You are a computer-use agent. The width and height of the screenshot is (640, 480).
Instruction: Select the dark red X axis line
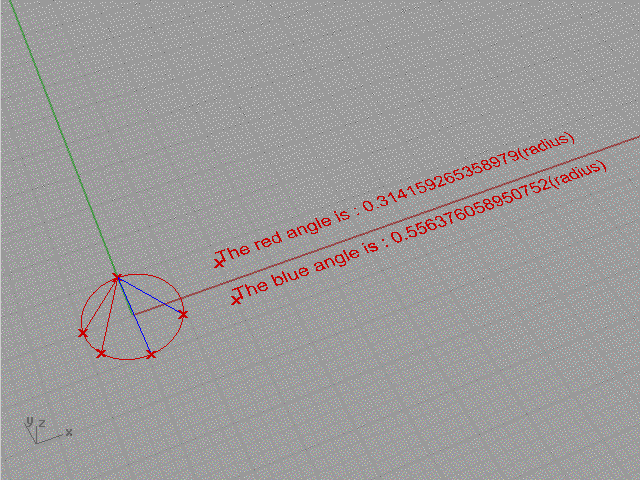pos(387,225)
